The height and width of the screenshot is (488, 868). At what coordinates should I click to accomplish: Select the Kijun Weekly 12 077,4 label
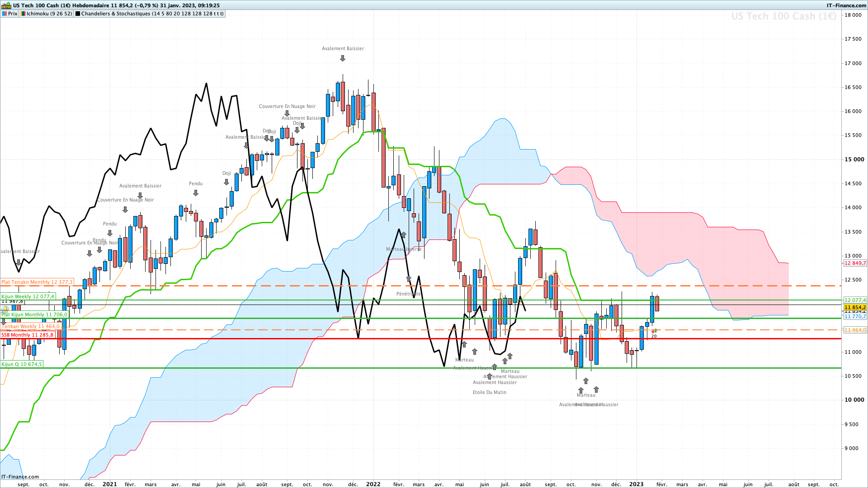pos(28,297)
